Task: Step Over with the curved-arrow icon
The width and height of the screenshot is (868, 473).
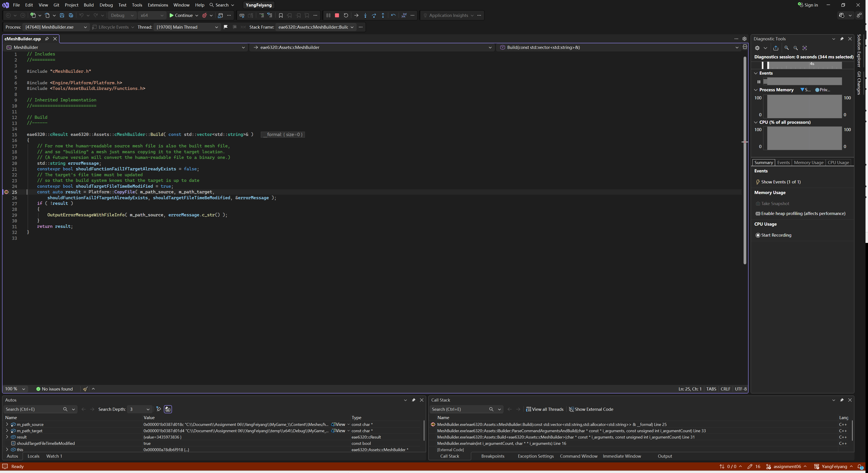Action: 374,15
